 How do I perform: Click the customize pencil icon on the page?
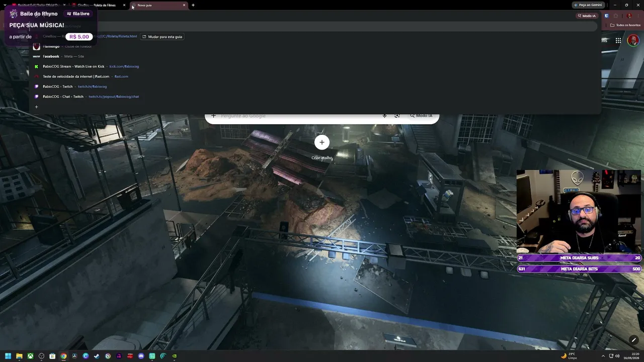click(633, 340)
